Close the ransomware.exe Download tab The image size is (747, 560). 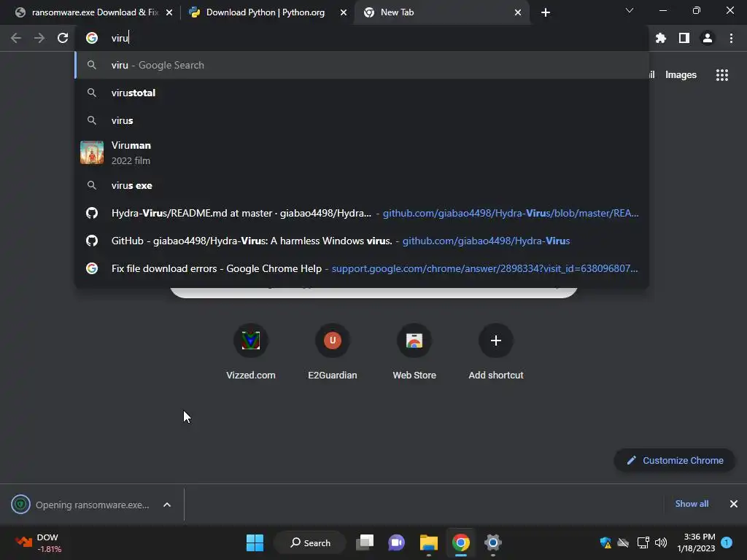(x=169, y=12)
